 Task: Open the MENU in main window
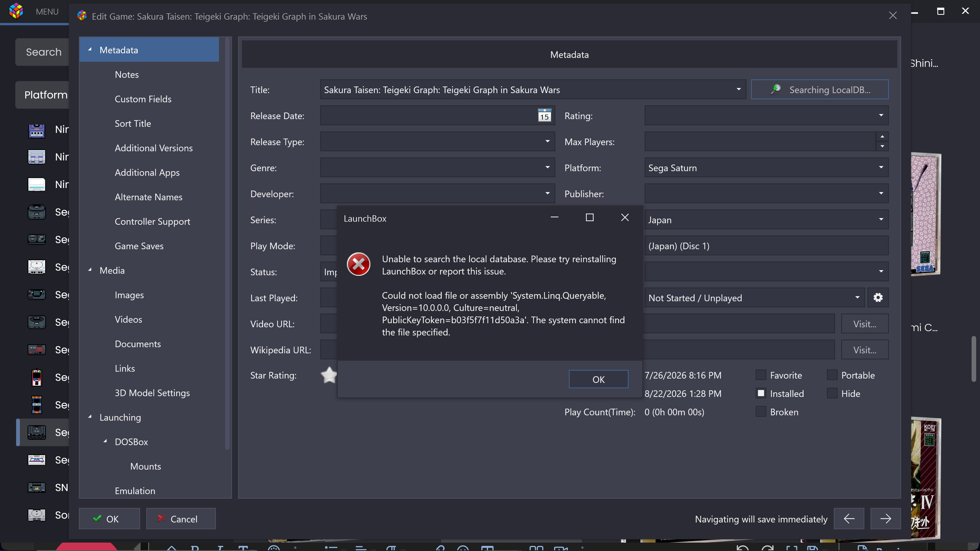pos(47,11)
